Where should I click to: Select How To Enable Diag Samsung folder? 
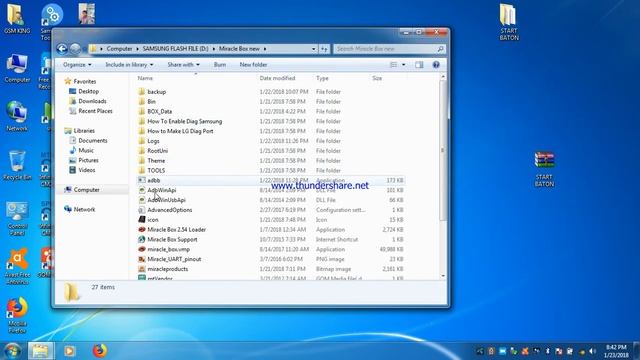coord(184,121)
